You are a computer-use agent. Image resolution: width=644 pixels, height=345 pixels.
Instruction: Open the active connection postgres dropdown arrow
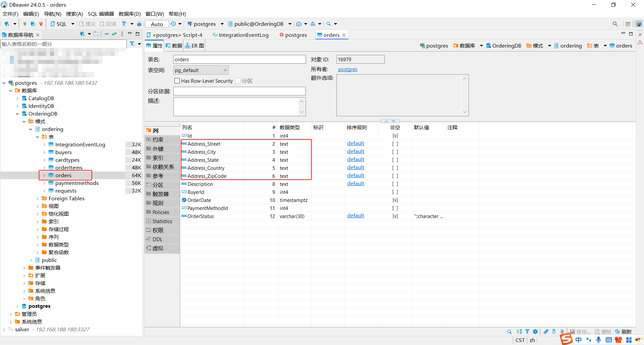[x=222, y=24]
